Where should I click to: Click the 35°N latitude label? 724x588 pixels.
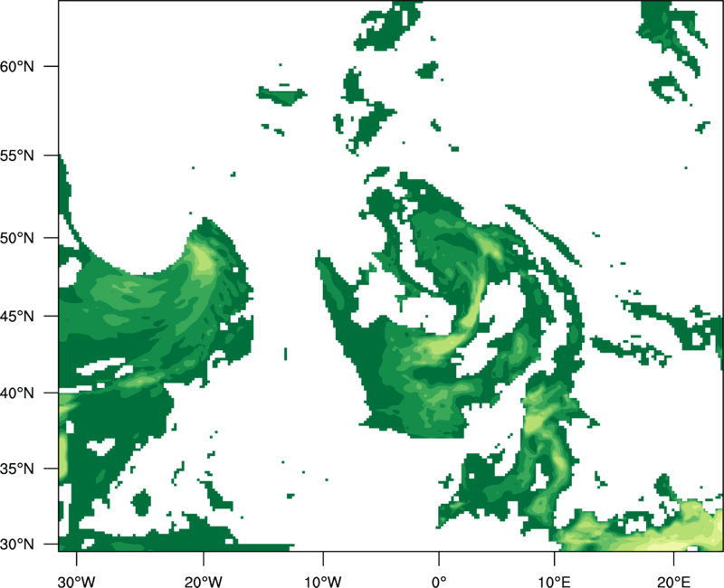pyautogui.click(x=17, y=469)
